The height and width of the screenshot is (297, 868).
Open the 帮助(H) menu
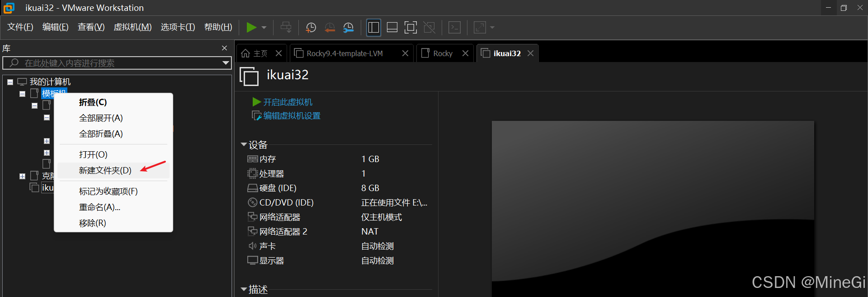218,27
